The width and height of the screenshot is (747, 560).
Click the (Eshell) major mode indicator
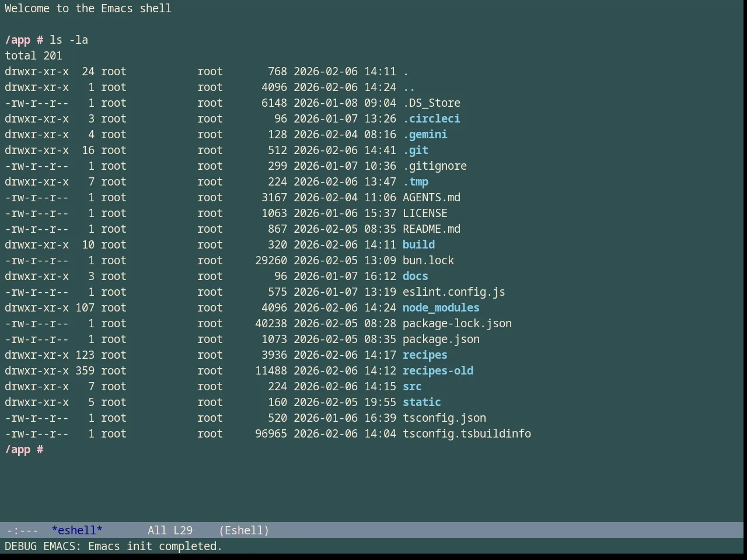[x=244, y=530]
